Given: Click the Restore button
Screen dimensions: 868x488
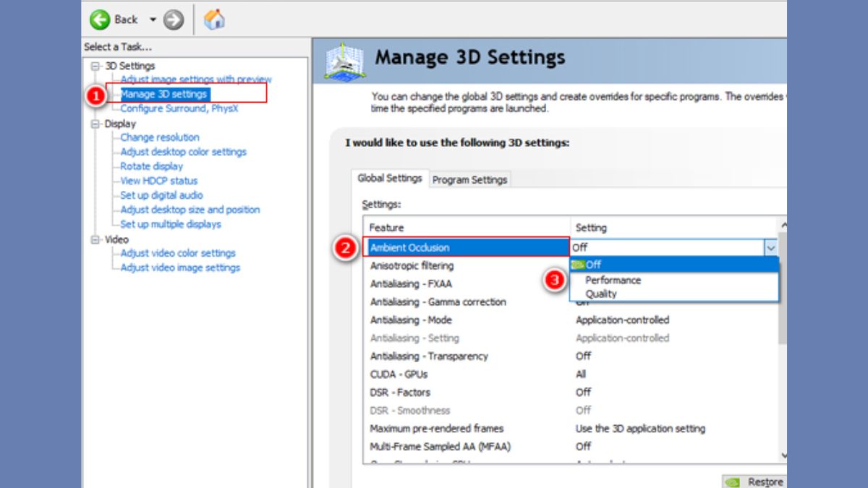Looking at the screenshot, I should pyautogui.click(x=754, y=481).
